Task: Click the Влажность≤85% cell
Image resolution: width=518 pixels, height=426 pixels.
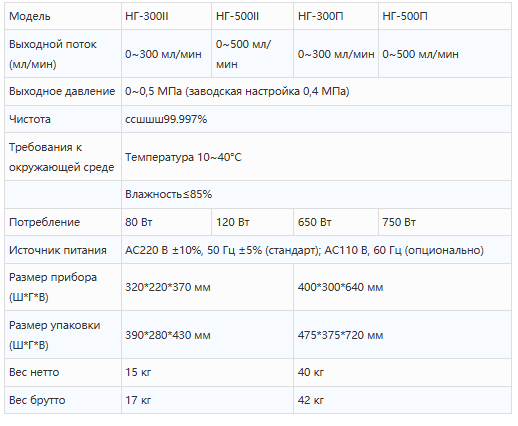Action: click(x=316, y=194)
